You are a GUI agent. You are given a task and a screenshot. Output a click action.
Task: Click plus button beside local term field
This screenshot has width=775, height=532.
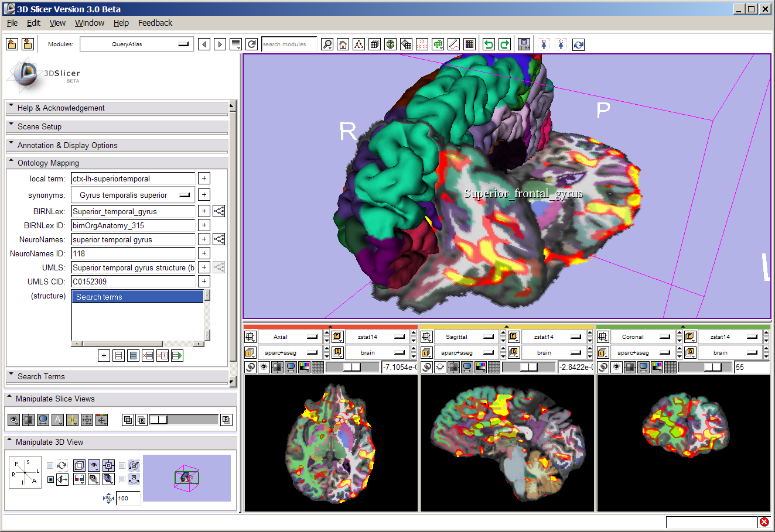click(204, 179)
